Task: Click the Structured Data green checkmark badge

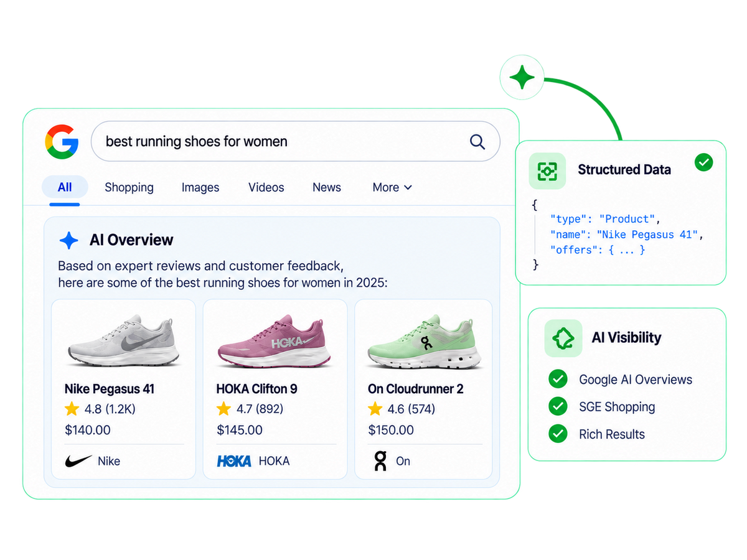Action: (703, 163)
